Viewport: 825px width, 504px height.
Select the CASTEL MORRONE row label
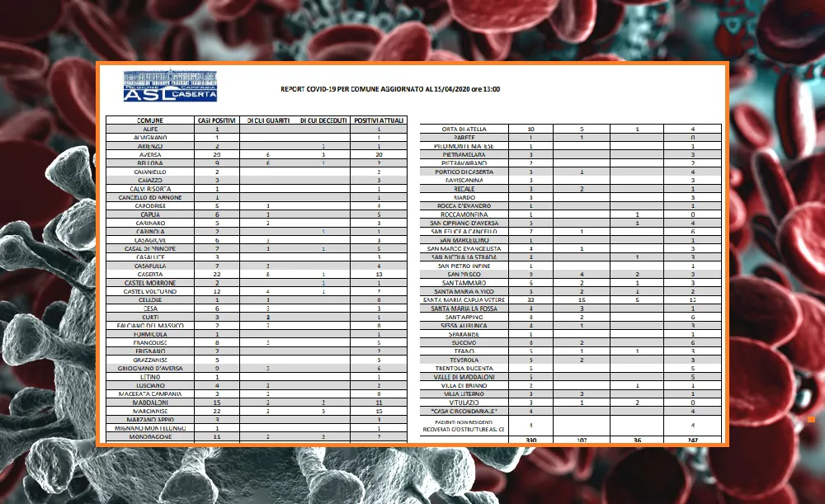[150, 283]
